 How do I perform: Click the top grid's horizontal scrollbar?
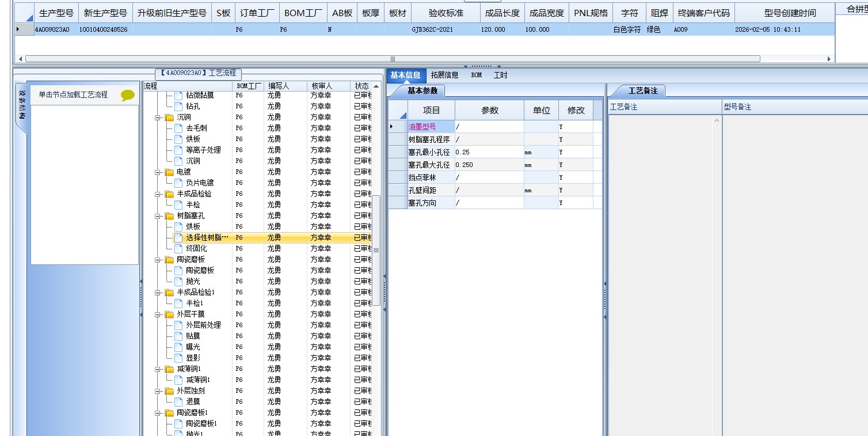tap(393, 59)
